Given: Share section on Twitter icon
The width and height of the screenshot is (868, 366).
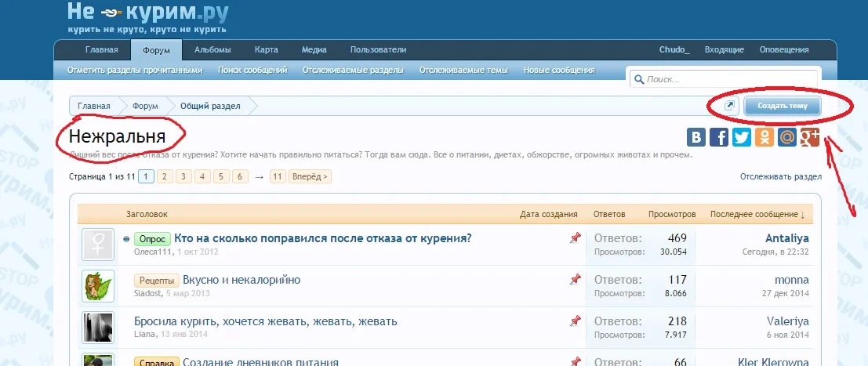Looking at the screenshot, I should point(741,137).
